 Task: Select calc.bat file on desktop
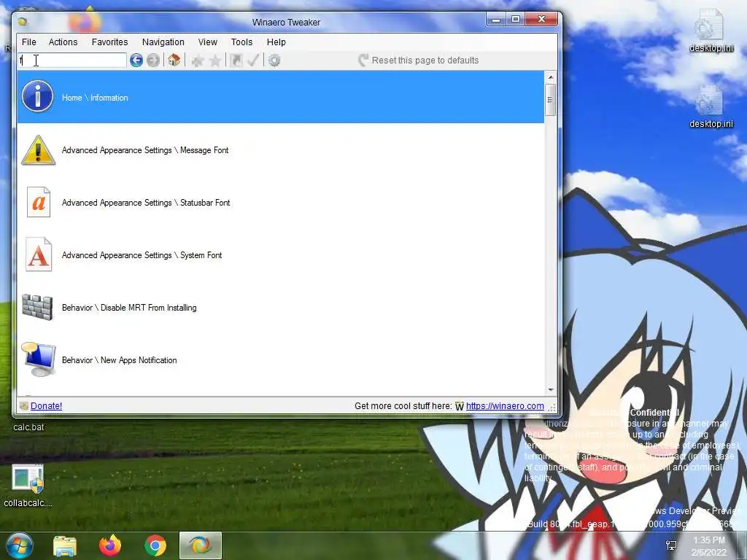click(x=28, y=427)
